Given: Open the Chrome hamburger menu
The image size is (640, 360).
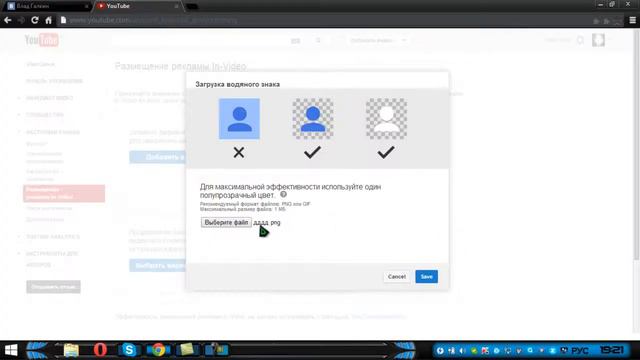Looking at the screenshot, I should click(x=633, y=20).
